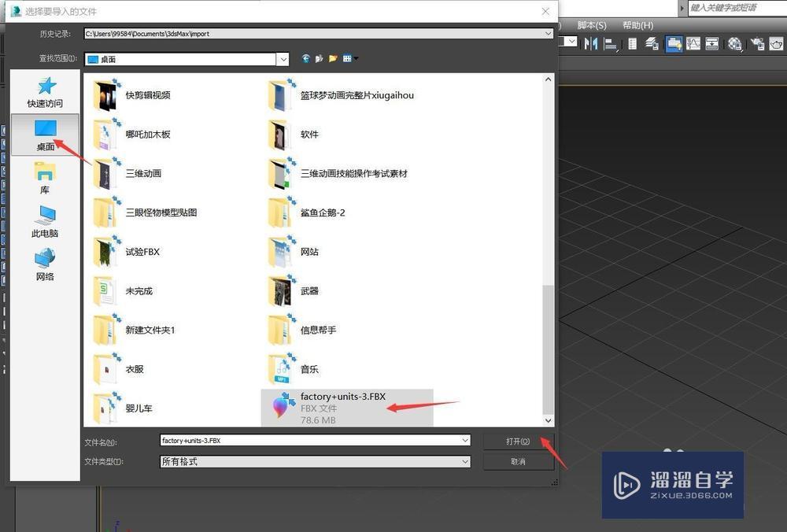Create a new folder in the dialog
Viewport: 787px width, 532px height.
[333, 58]
